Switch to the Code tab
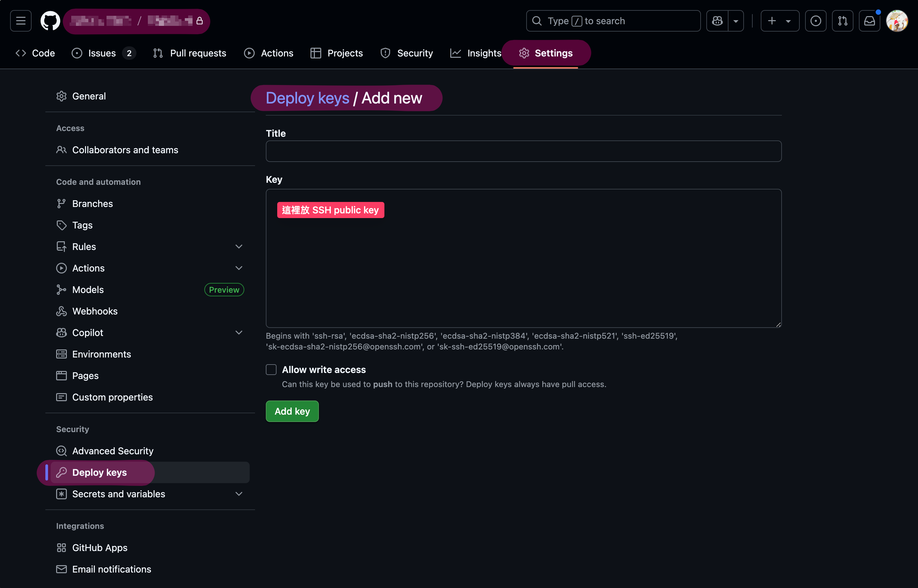 click(x=35, y=53)
